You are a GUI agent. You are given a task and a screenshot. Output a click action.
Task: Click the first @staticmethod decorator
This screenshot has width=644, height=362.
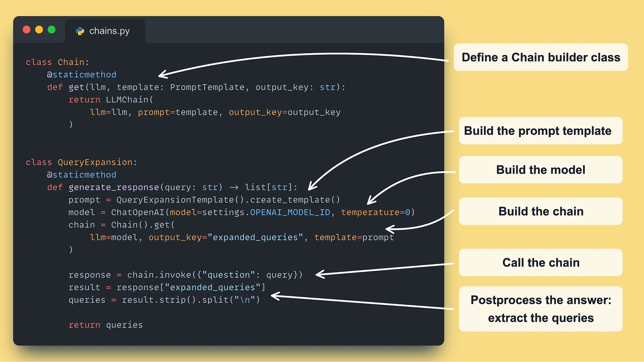(81, 75)
